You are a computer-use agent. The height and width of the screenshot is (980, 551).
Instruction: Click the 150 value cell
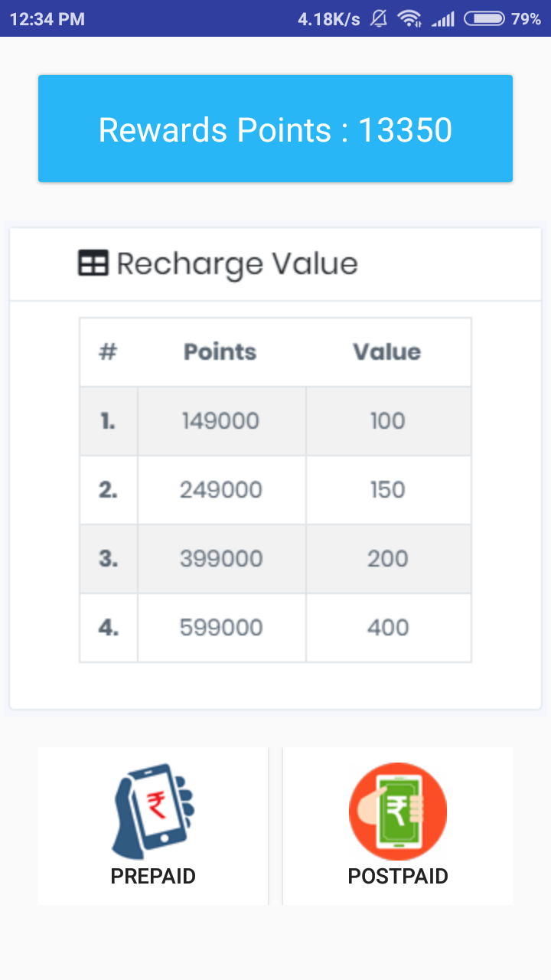388,490
